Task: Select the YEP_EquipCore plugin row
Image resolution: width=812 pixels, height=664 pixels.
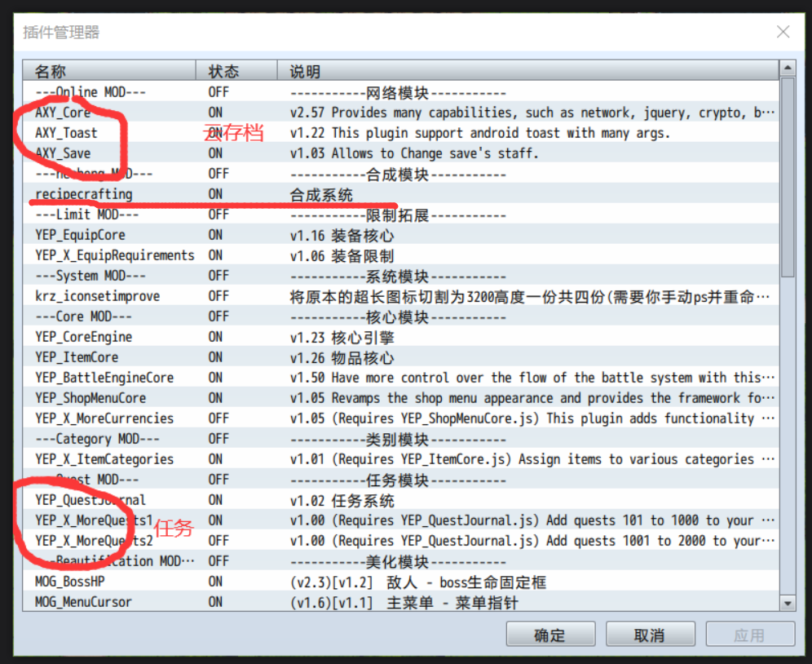Action: [x=401, y=235]
